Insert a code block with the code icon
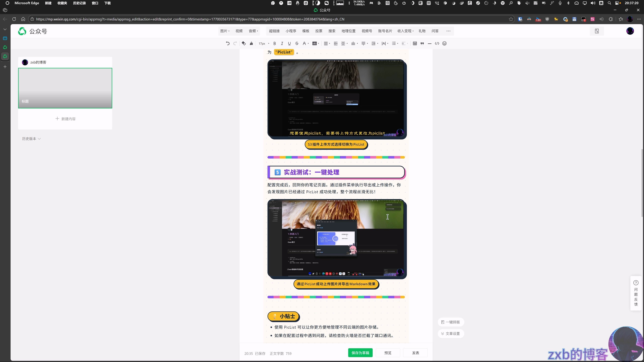This screenshot has height=362, width=644. [437, 43]
